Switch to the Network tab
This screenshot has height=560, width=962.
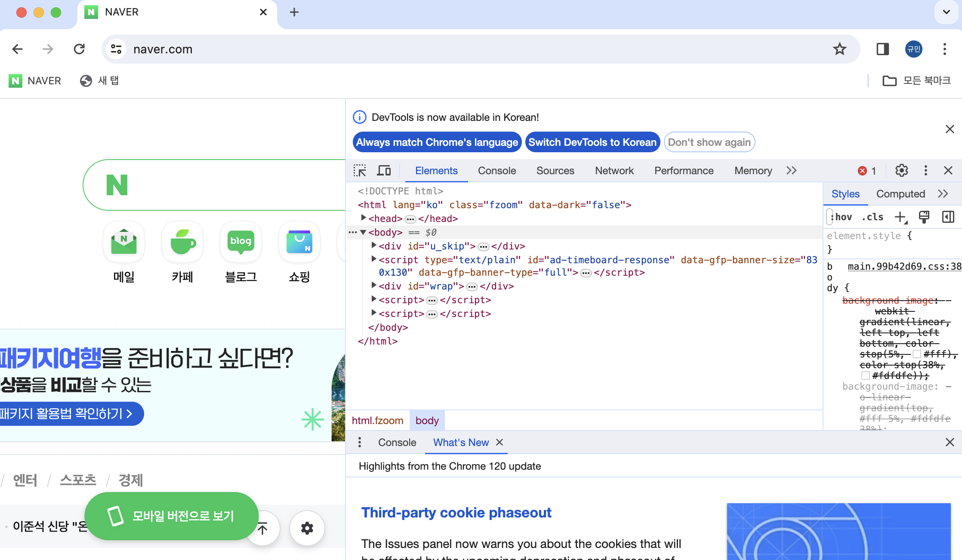pyautogui.click(x=614, y=171)
